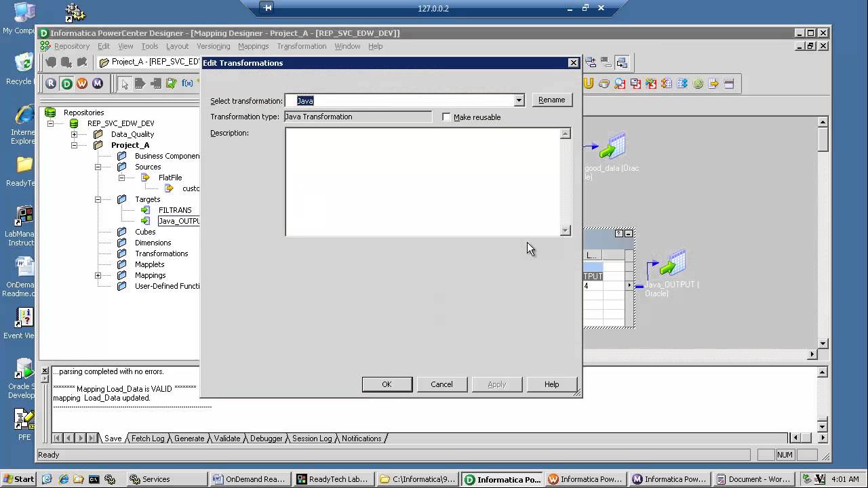Expand the Data_Quality folder node
Viewport: 868px width, 488px height.
74,134
